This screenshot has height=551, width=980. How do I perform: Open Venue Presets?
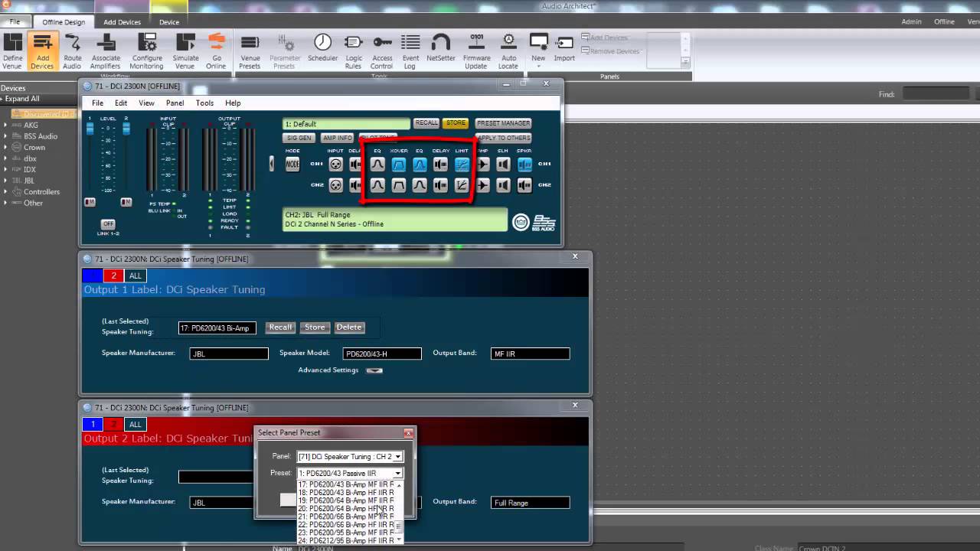[x=250, y=51]
